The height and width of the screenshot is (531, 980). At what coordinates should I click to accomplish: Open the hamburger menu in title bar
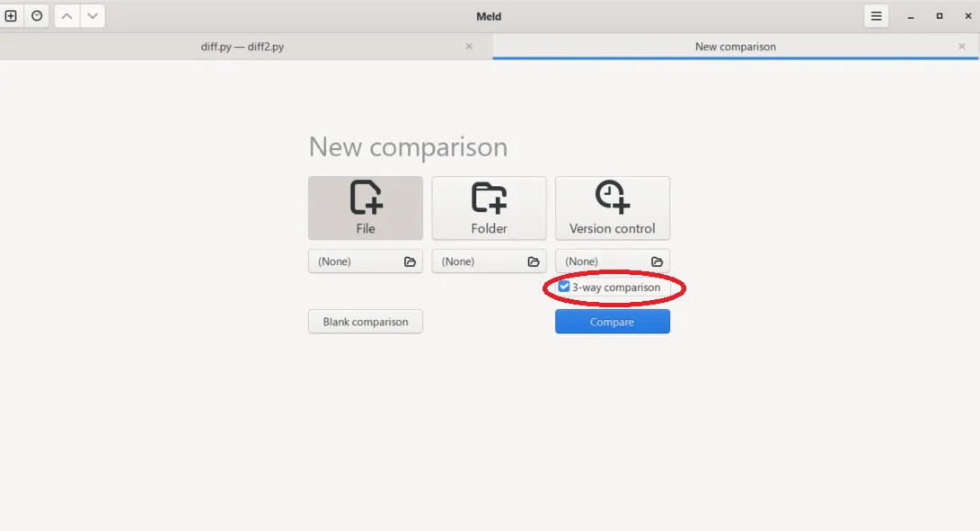click(876, 16)
